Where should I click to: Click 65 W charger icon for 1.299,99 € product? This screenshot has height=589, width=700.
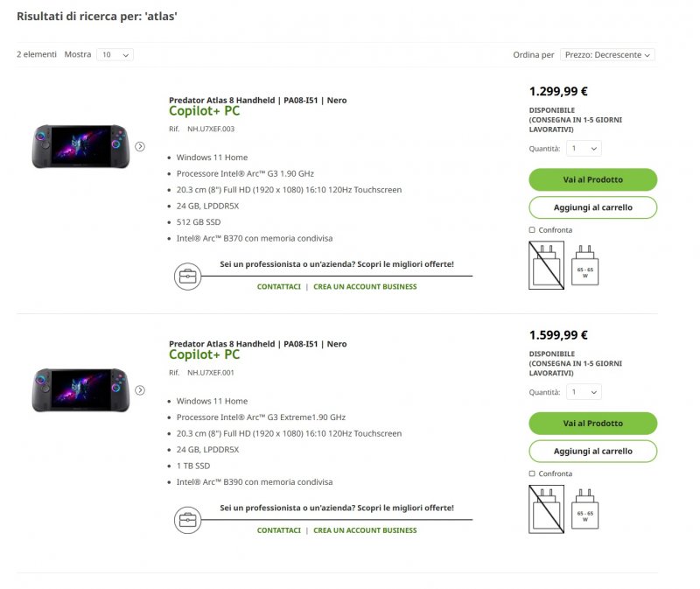click(x=584, y=265)
